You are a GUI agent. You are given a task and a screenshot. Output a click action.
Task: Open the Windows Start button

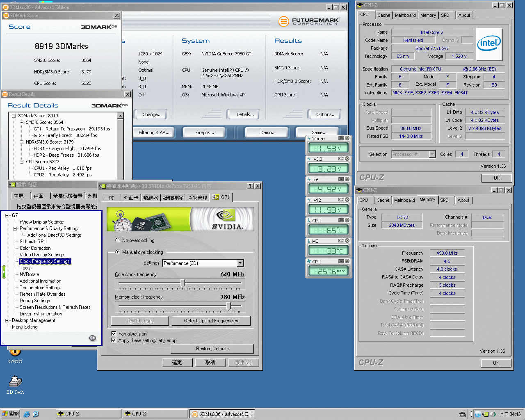tap(10, 414)
